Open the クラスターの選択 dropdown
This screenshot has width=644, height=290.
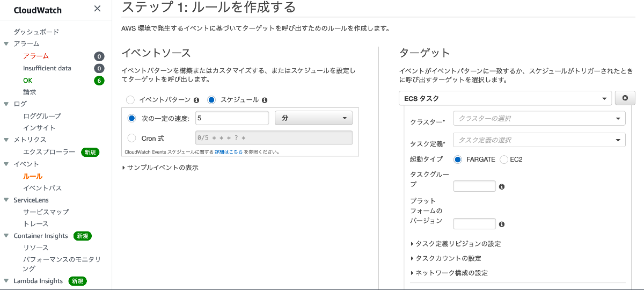[539, 119]
